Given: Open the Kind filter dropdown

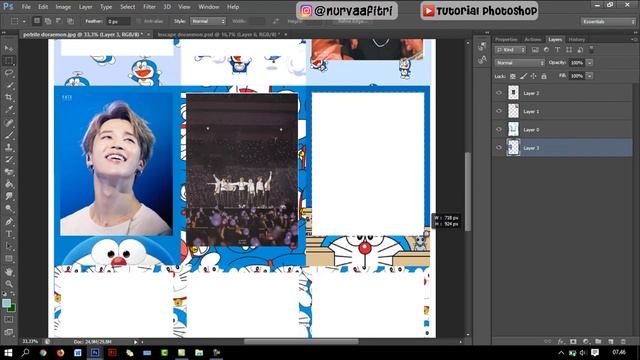Looking at the screenshot, I should 511,50.
